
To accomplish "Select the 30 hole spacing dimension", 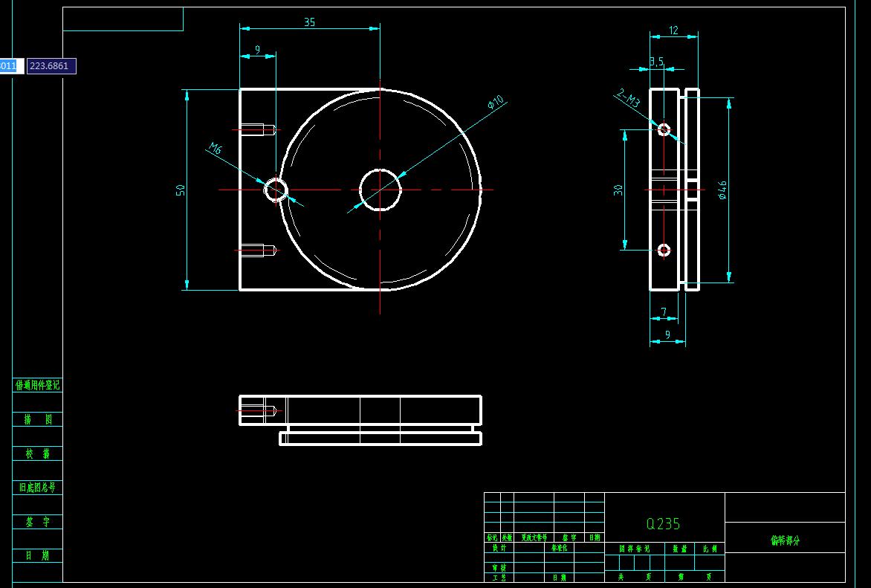I will tap(618, 190).
